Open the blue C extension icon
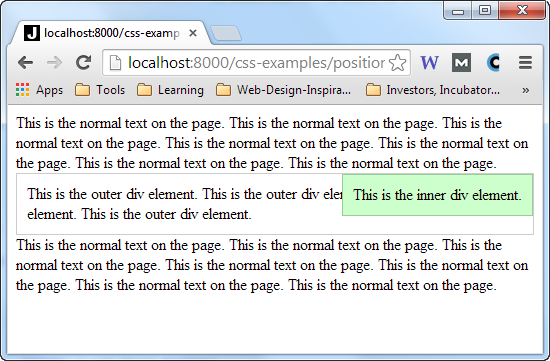This screenshot has height=361, width=550. 493,63
